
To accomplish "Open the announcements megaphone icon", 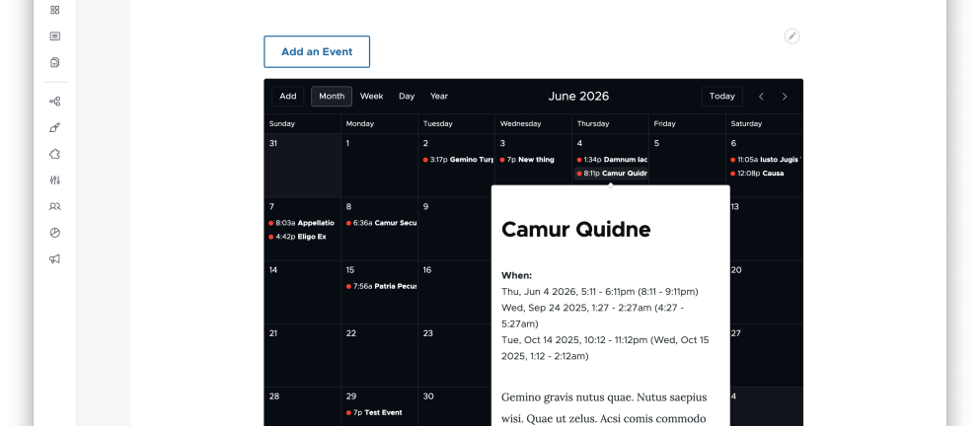I will click(55, 258).
